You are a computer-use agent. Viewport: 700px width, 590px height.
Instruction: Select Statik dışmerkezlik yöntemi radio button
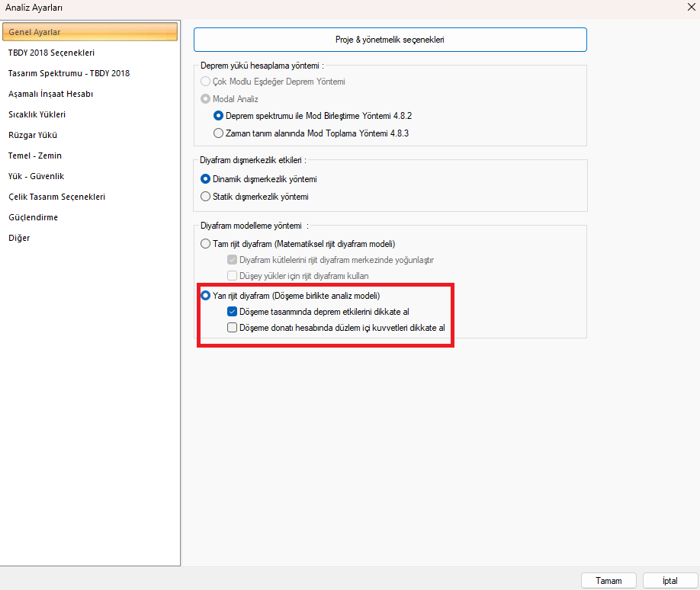point(206,197)
